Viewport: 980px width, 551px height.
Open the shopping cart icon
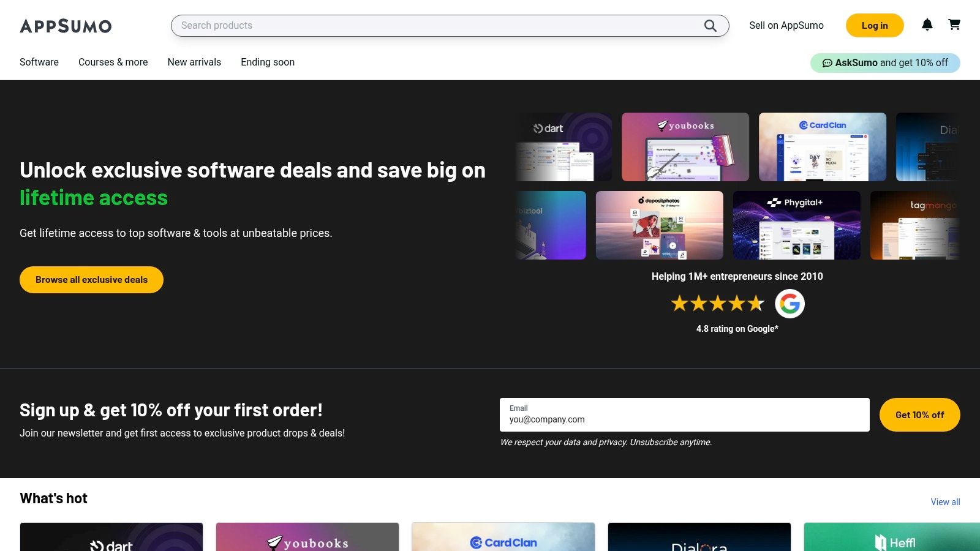pos(954,24)
